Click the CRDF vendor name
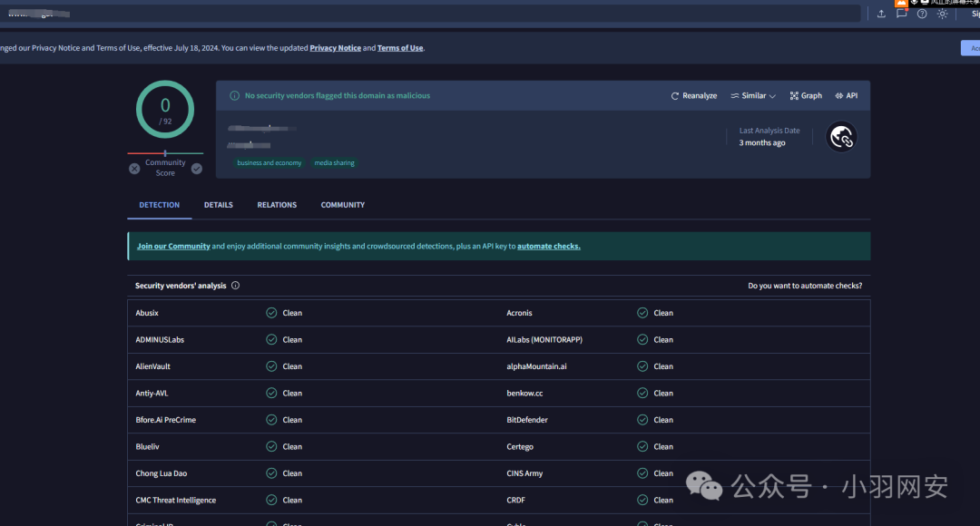 point(515,500)
